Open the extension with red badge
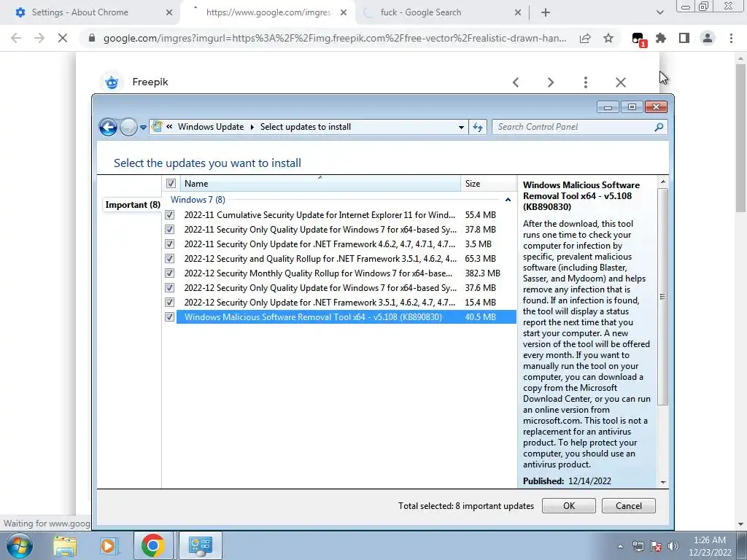The image size is (747, 560). [638, 39]
